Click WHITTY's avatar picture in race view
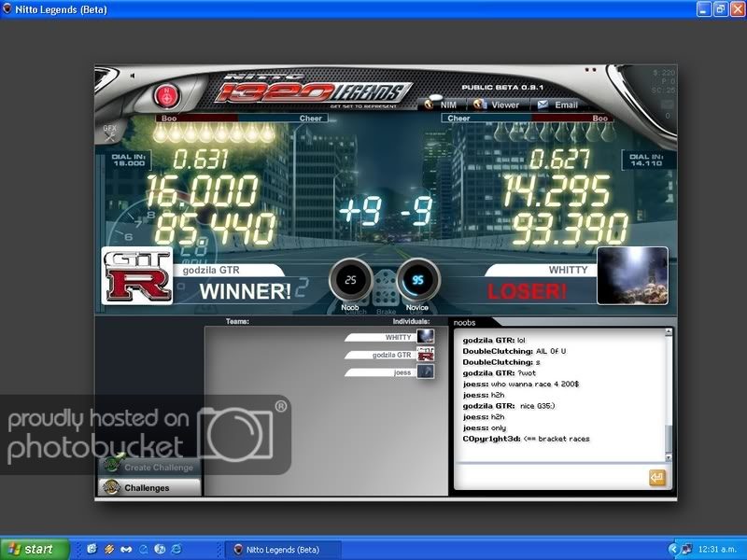Screen dimensions: 747x560 click(632, 275)
